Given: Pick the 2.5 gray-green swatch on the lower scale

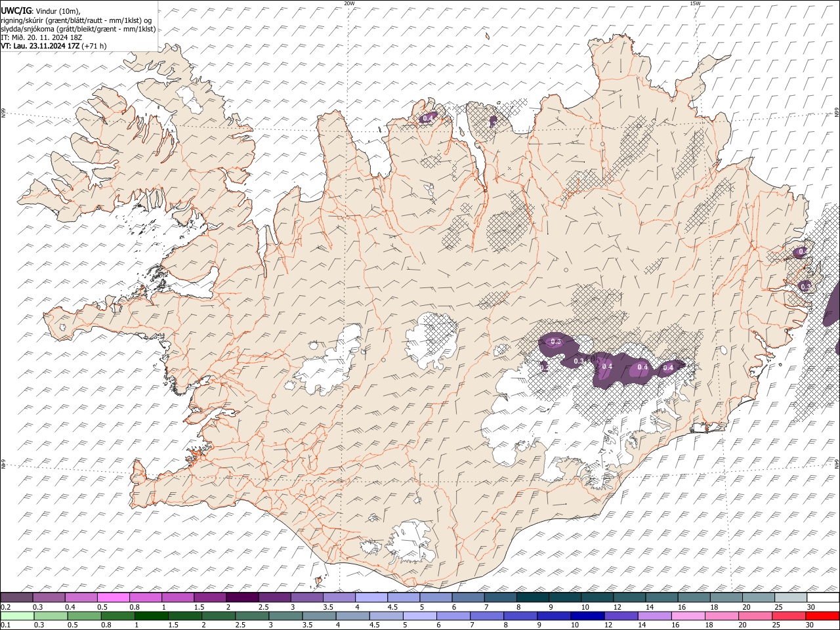Looking at the screenshot, I should (x=251, y=616).
